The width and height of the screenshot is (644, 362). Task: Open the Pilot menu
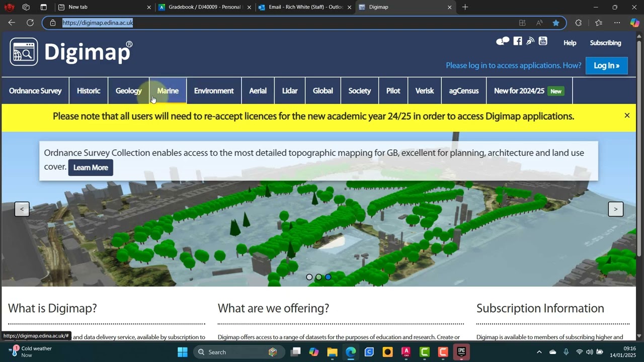tap(393, 91)
